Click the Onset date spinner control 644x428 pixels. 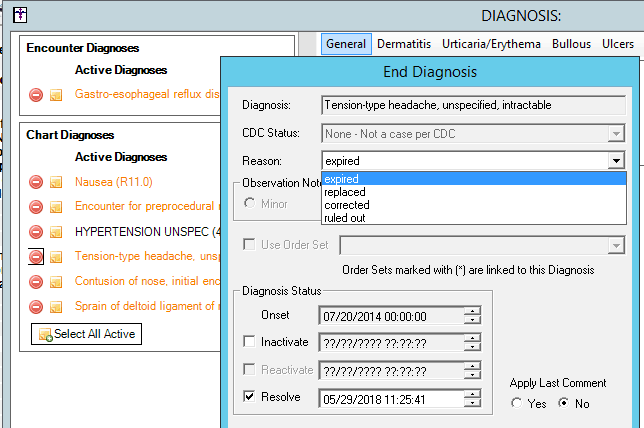coord(472,315)
